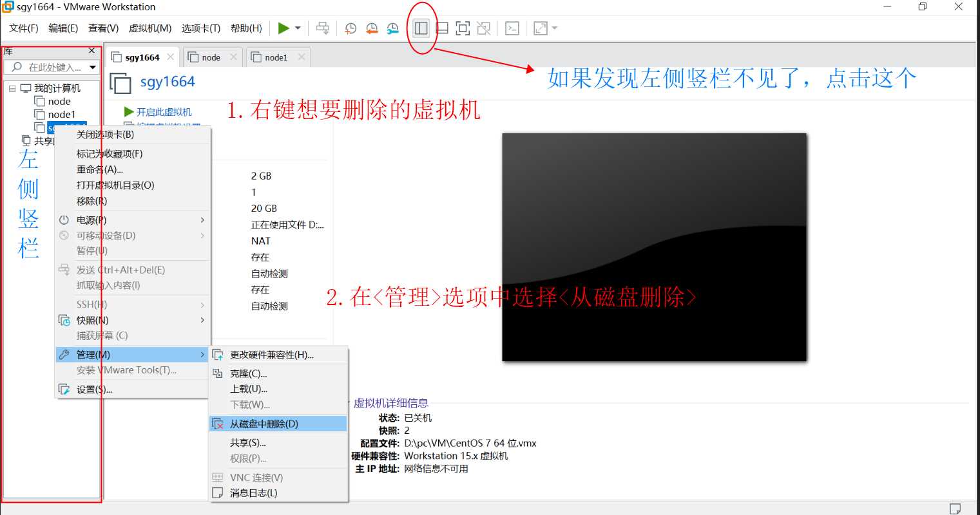The image size is (980, 515).
Task: Click Send Ctrl+Alt+Del toolbar icon
Action: click(323, 28)
